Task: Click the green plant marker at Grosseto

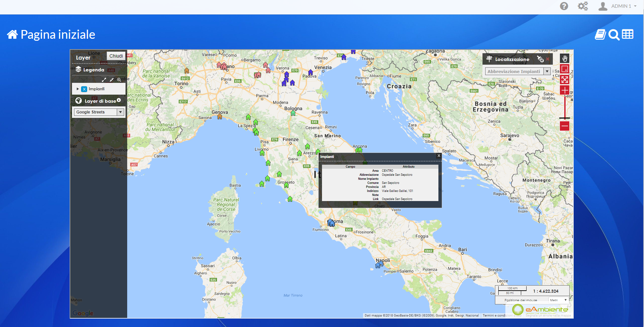Action: point(286,185)
